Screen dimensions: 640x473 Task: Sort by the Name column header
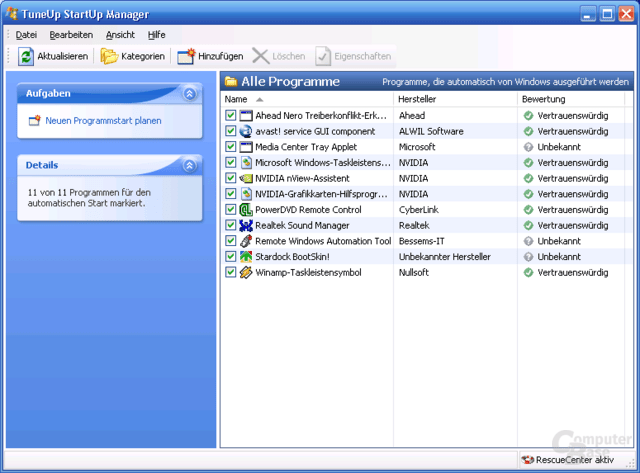click(x=307, y=99)
